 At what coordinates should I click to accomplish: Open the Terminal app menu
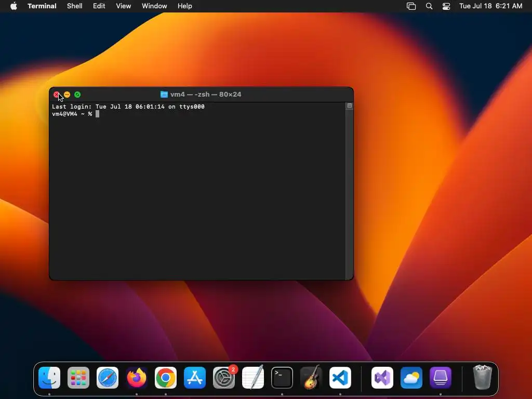pos(42,6)
